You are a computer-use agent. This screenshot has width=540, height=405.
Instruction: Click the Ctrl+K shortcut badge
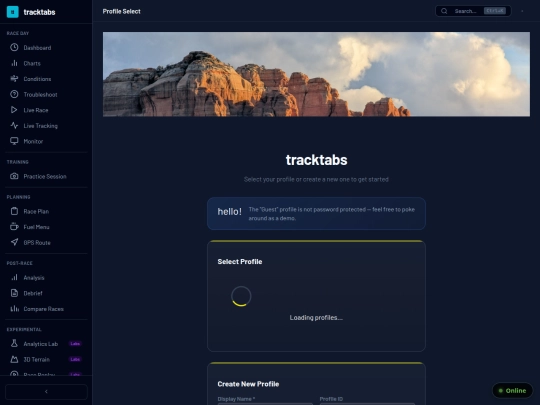pyautogui.click(x=495, y=11)
